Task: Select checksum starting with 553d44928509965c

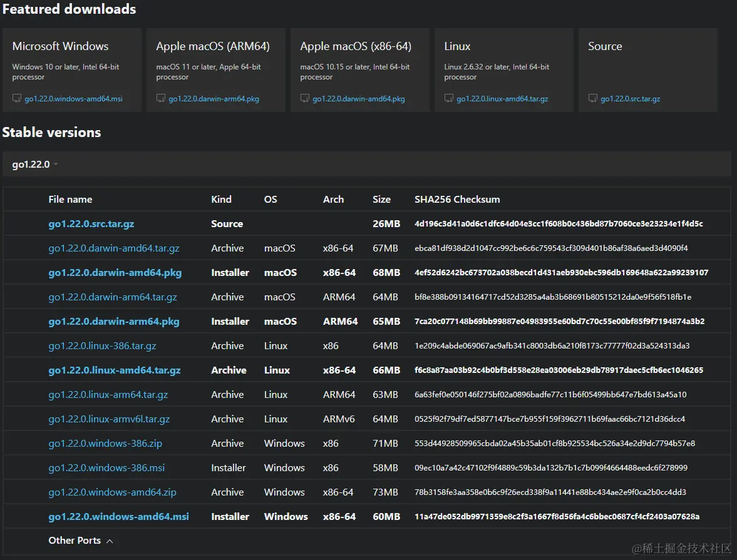Action: (555, 444)
